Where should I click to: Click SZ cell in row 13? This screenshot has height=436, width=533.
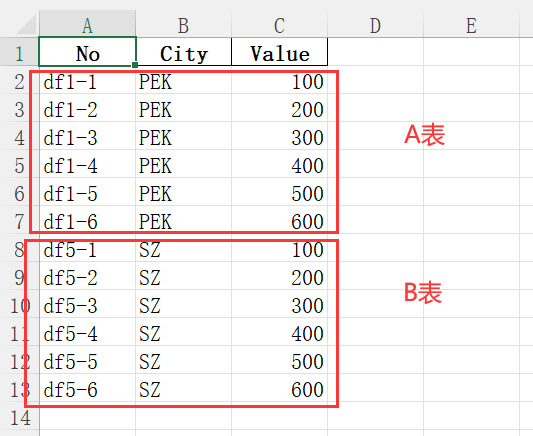pos(184,388)
